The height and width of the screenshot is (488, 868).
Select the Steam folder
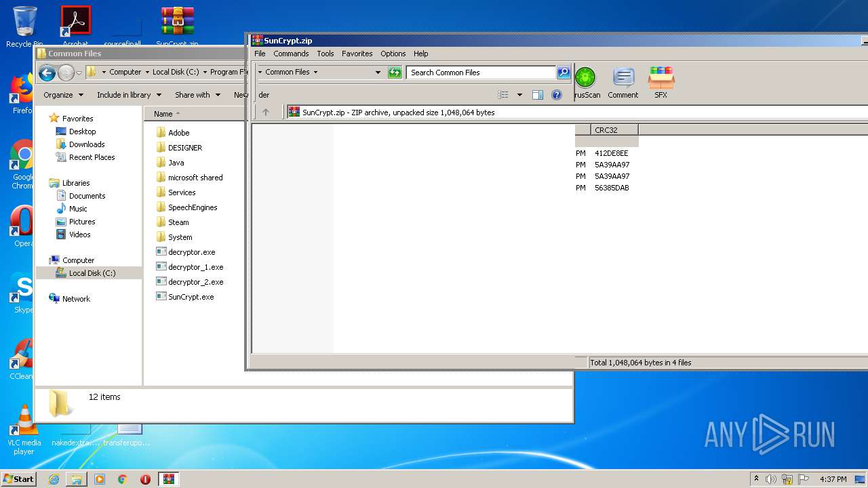coord(178,222)
